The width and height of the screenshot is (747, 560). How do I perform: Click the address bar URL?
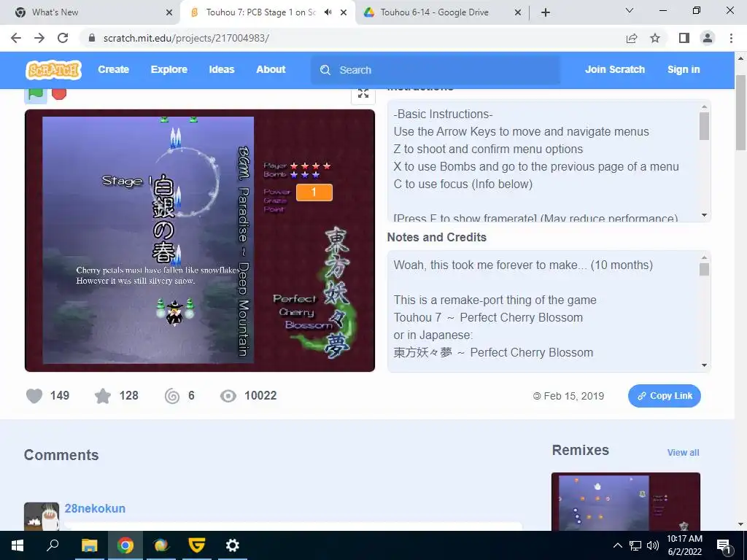click(186, 38)
